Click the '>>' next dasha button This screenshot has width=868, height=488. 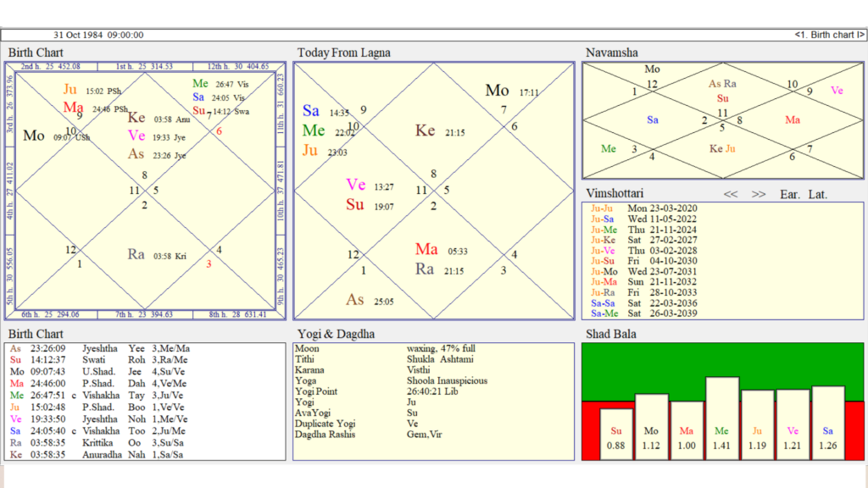[759, 194]
